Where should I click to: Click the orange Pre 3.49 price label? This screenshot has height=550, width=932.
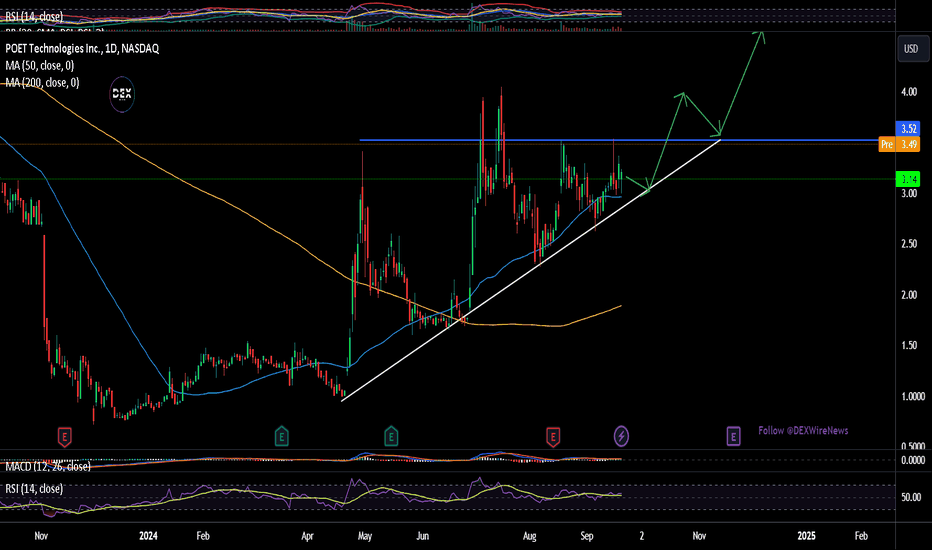899,144
